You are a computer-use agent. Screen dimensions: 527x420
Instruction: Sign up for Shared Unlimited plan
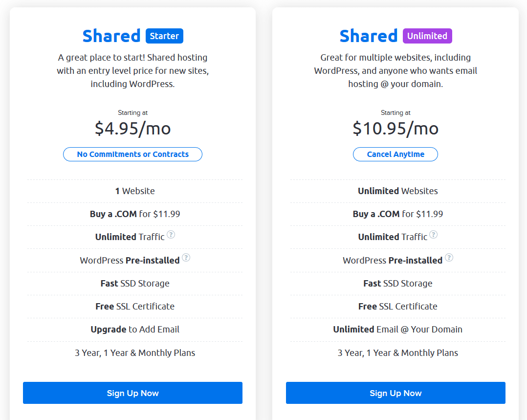click(395, 393)
